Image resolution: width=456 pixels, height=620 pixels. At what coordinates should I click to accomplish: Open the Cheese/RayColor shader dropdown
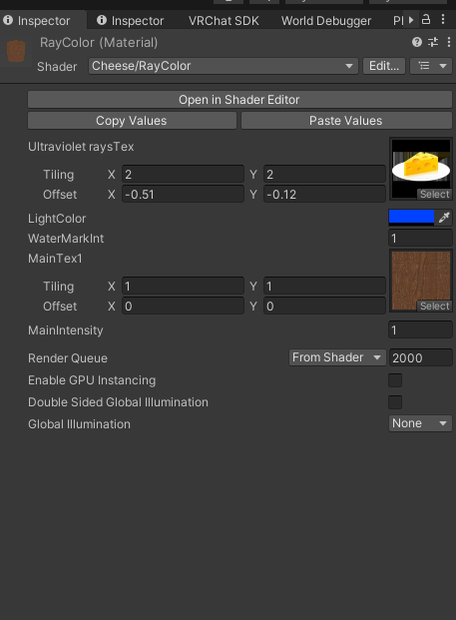(223, 66)
